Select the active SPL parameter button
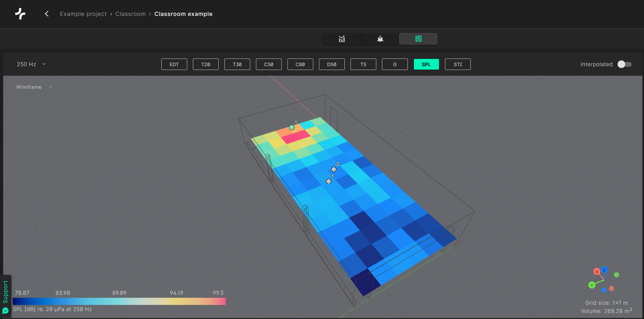The image size is (644, 319). tap(426, 64)
